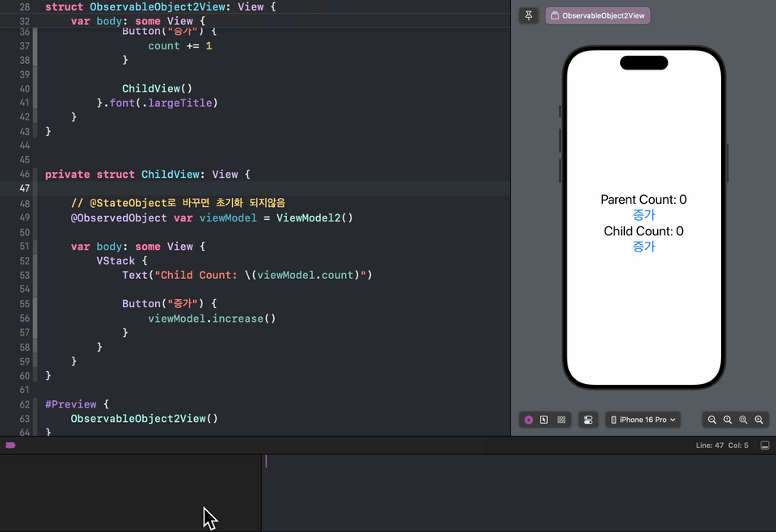Open the iPhone 16 Pro device dropdown
This screenshot has width=776, height=532.
click(643, 420)
